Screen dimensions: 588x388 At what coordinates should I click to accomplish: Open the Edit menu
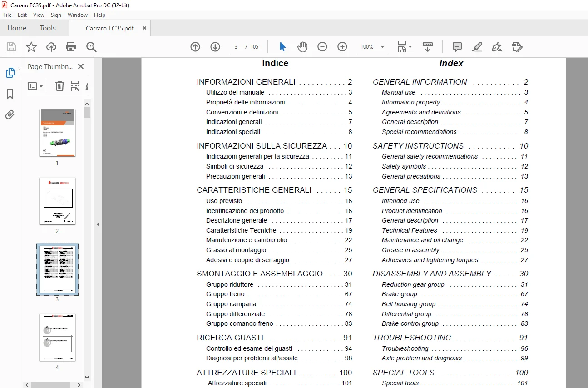click(x=22, y=15)
